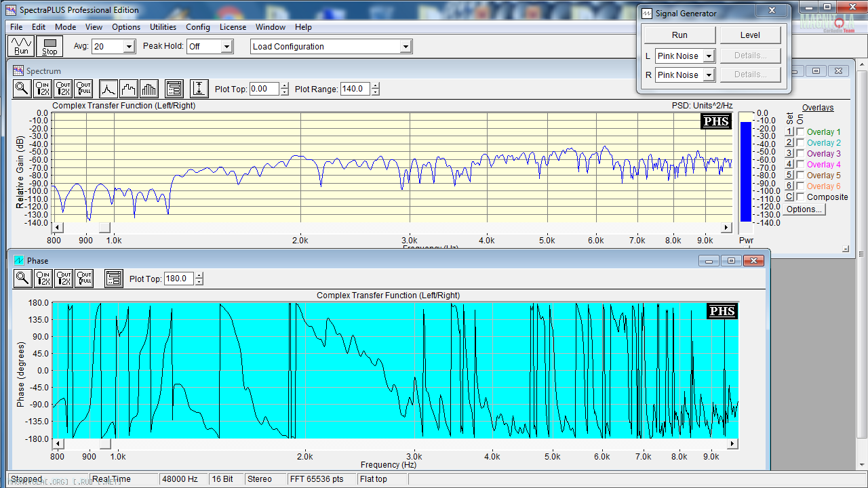This screenshot has height=488, width=868.
Task: Increase Spectrum Plot Range stepper
Action: [376, 86]
